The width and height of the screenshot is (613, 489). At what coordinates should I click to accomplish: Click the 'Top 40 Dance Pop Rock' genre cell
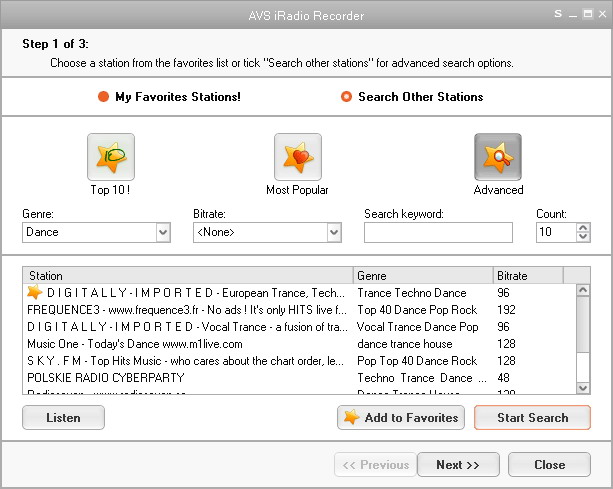[417, 310]
